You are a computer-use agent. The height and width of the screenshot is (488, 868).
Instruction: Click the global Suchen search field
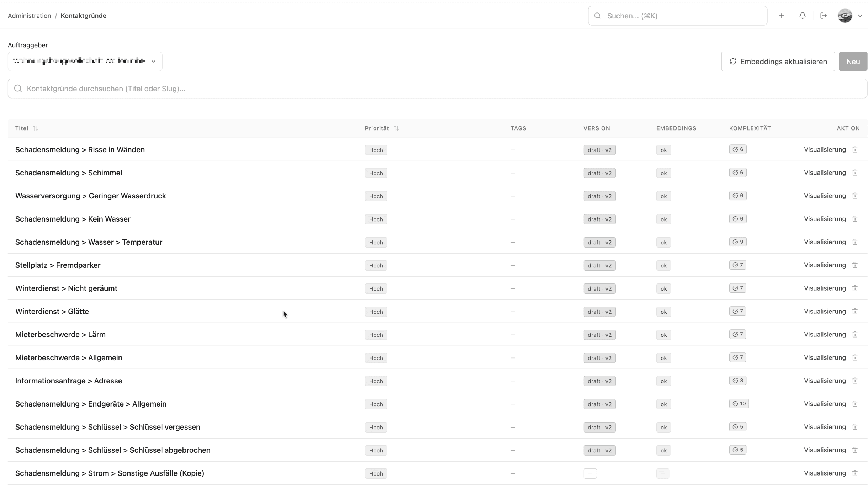tap(676, 15)
